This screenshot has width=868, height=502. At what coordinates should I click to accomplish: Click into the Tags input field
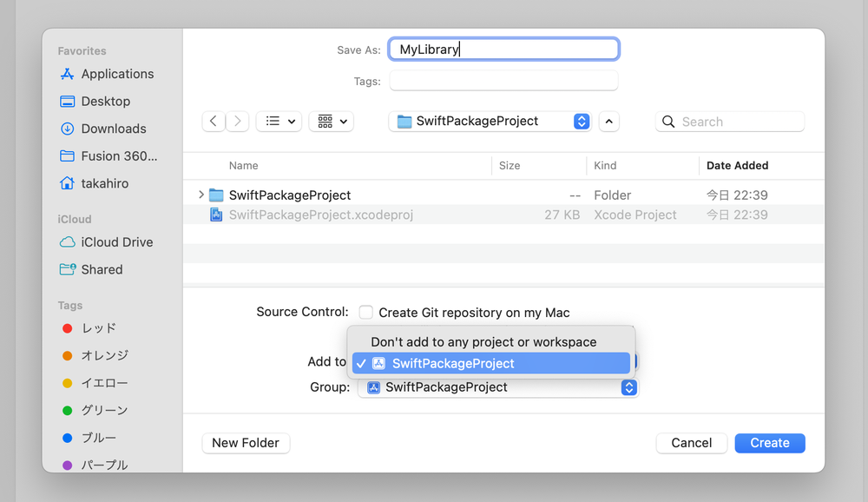(503, 82)
